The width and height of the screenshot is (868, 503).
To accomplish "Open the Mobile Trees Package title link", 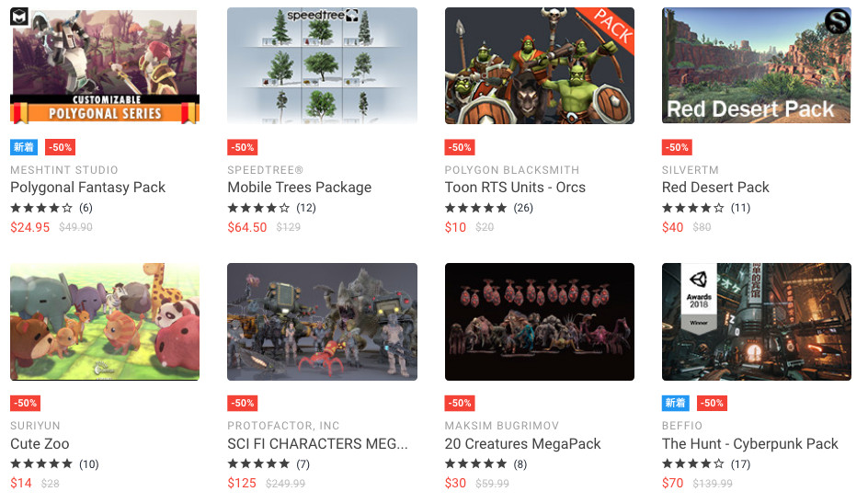I will pos(300,188).
